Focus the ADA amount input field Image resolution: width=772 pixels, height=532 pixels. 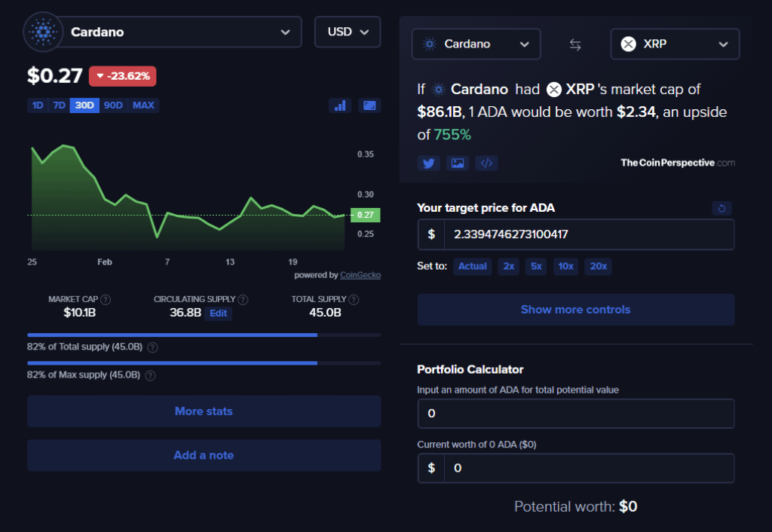pos(576,414)
